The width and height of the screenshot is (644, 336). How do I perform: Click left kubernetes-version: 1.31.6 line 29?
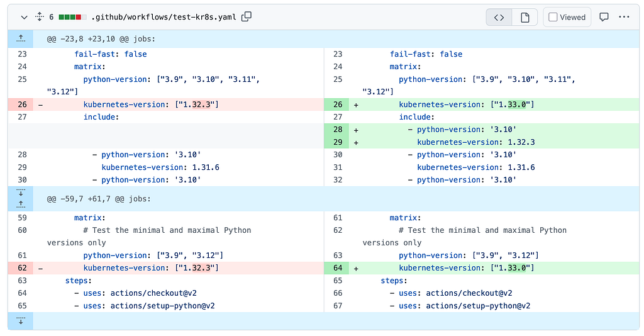click(160, 167)
